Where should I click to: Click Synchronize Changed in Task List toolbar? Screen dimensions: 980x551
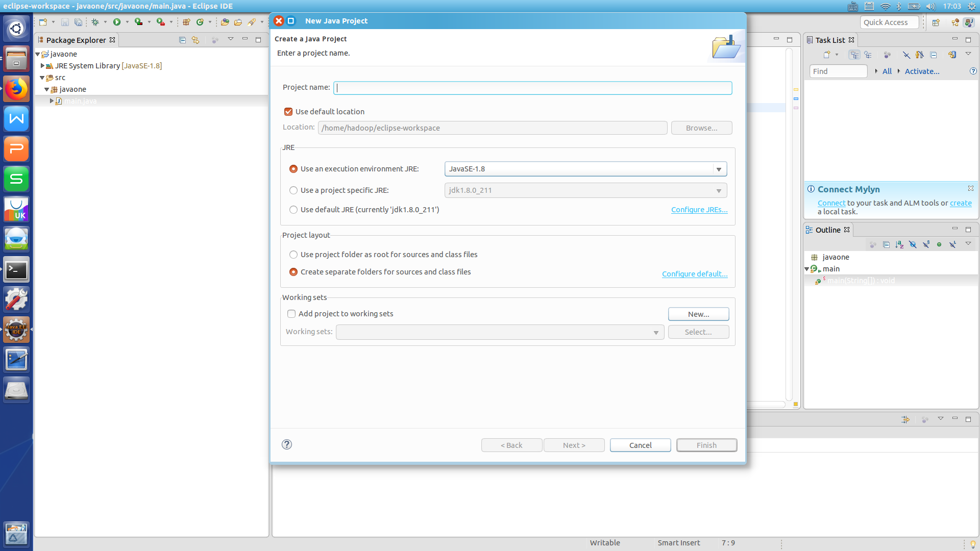click(x=952, y=55)
